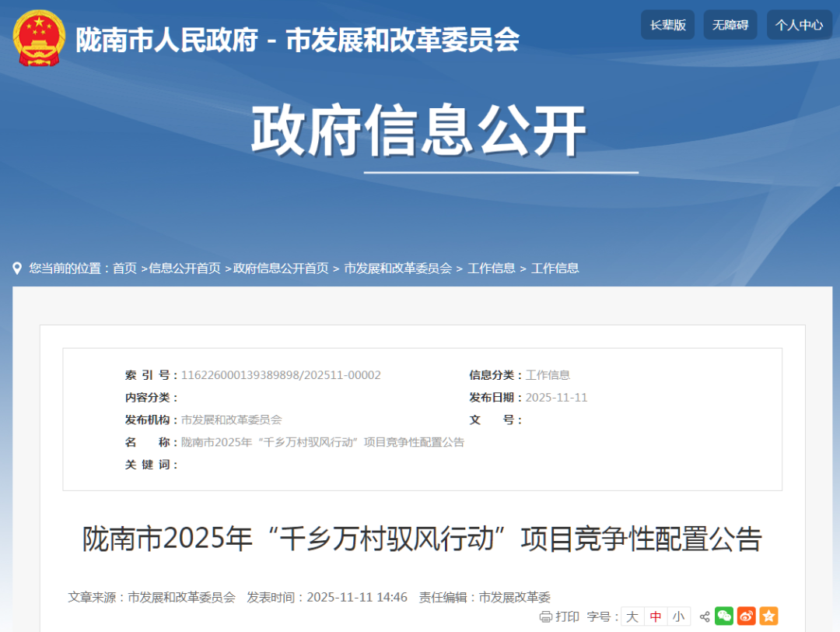Share article to WeChat
This screenshot has height=632, width=840.
(x=724, y=616)
